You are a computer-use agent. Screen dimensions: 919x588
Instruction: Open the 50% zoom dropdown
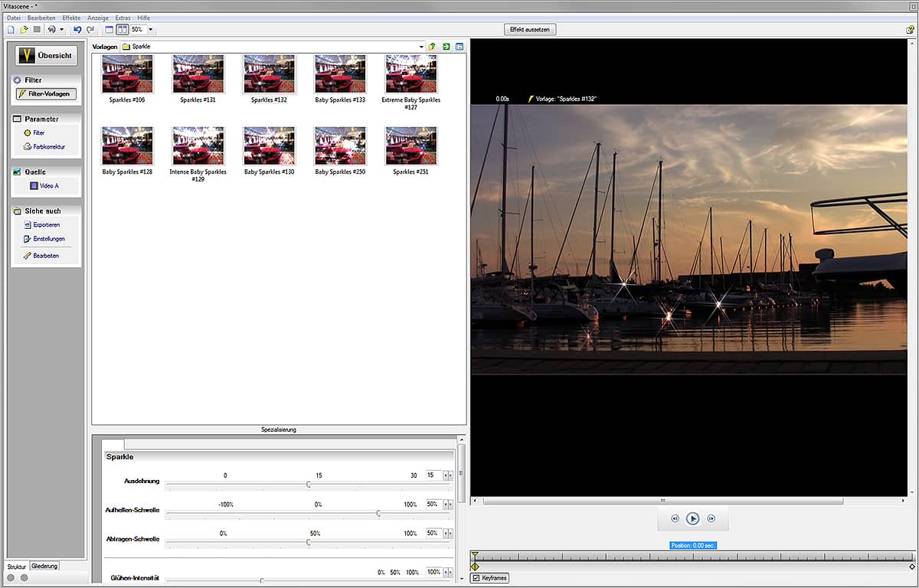[x=151, y=29]
